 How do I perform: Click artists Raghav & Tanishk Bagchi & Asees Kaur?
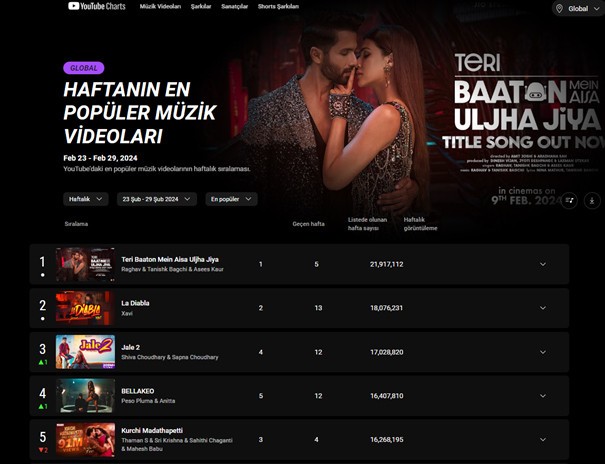point(172,269)
